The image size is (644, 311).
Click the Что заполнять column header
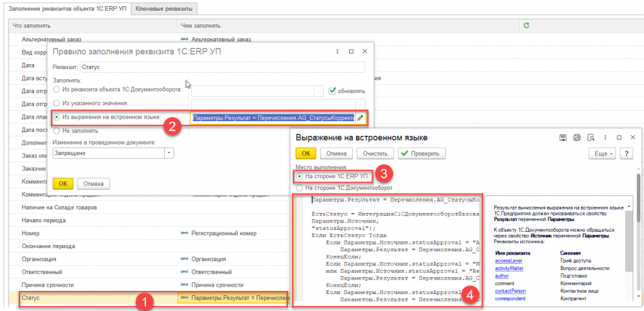coord(93,25)
